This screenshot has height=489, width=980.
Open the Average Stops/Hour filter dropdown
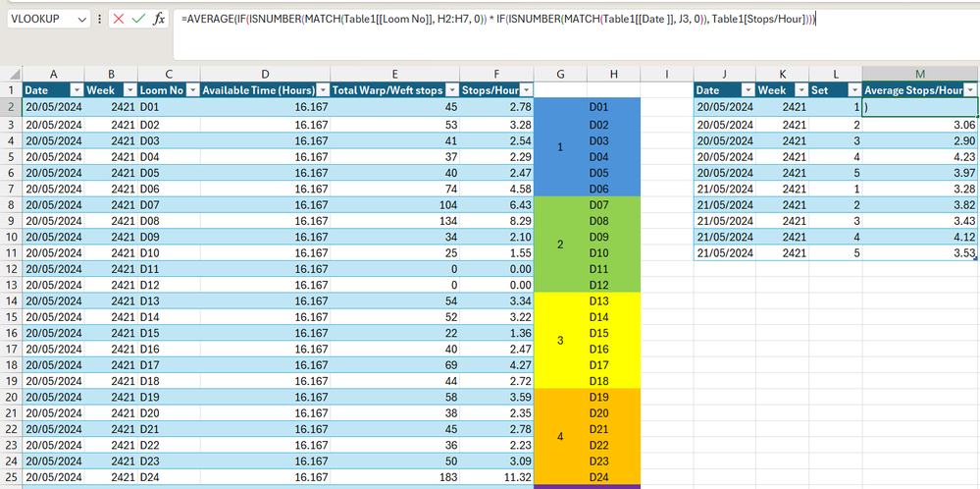970,90
